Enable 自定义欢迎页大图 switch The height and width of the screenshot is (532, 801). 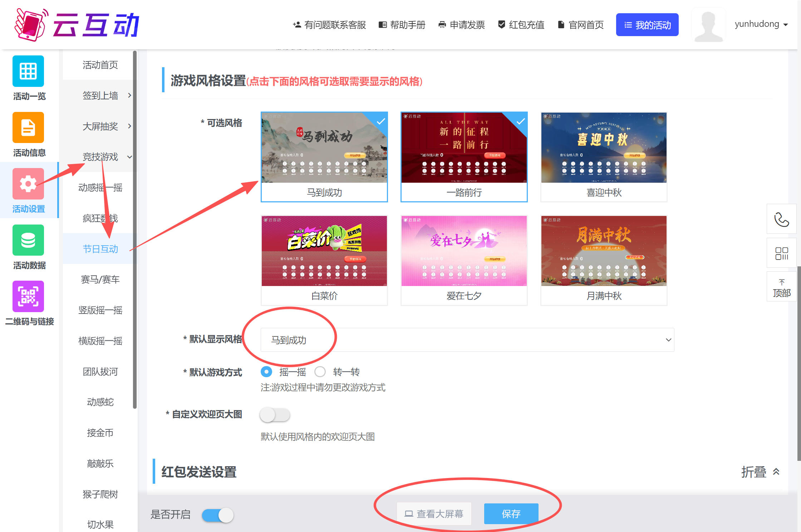coord(275,415)
